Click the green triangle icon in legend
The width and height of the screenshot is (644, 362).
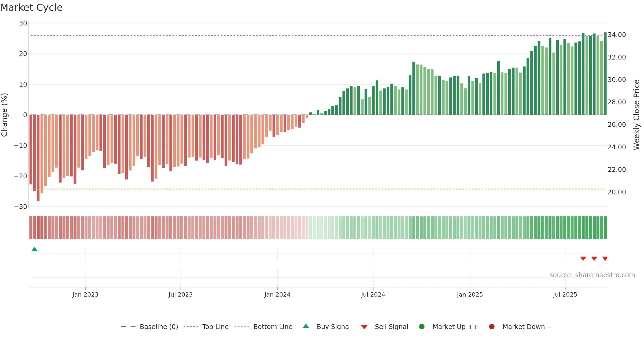306,326
